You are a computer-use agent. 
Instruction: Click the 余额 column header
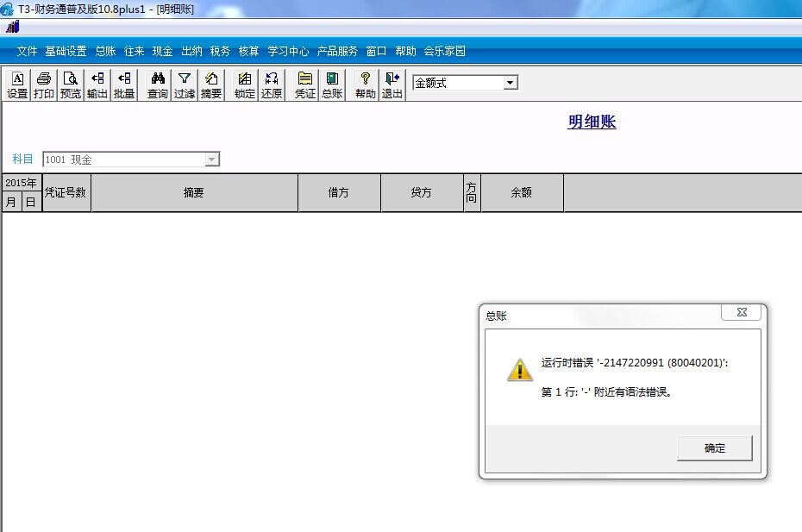521,192
